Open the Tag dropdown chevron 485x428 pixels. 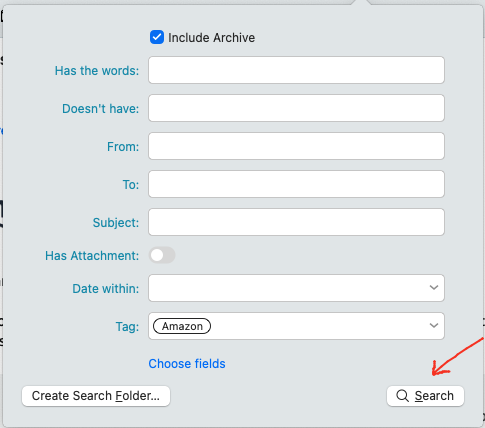(434, 325)
